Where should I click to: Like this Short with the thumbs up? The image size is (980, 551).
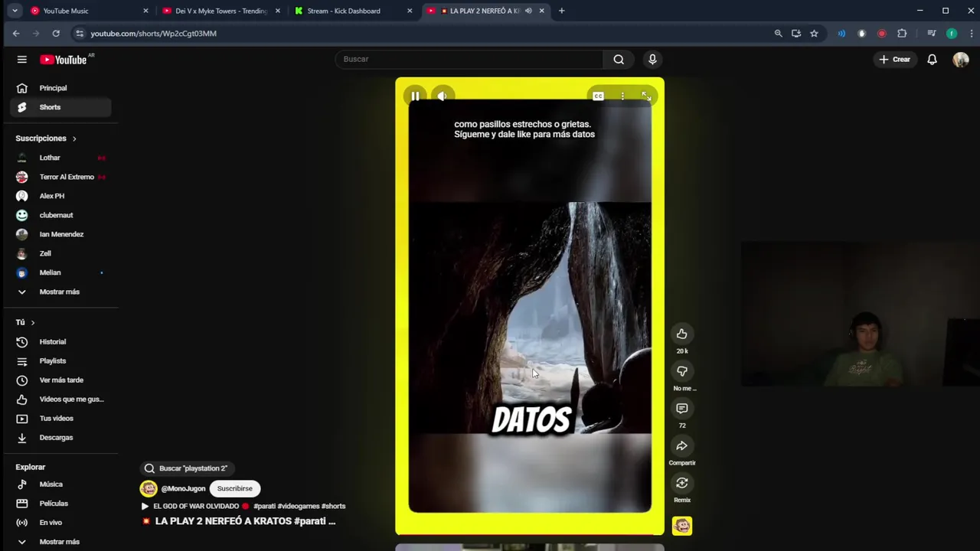(x=681, y=334)
